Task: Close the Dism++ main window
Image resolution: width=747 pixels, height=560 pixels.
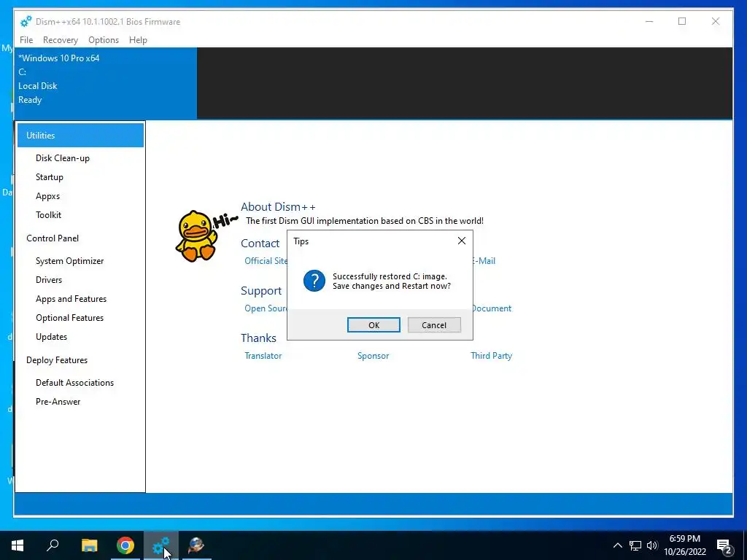Action: tap(716, 21)
